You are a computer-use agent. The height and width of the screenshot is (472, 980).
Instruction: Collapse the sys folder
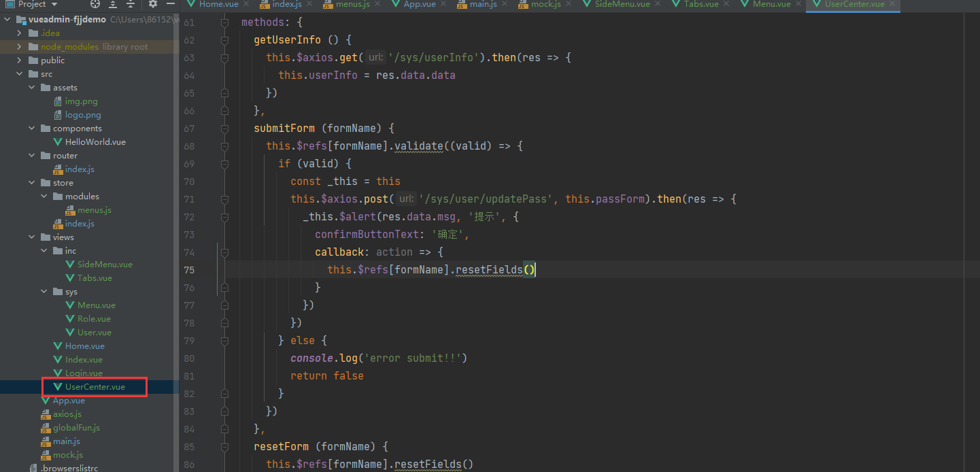coord(44,292)
